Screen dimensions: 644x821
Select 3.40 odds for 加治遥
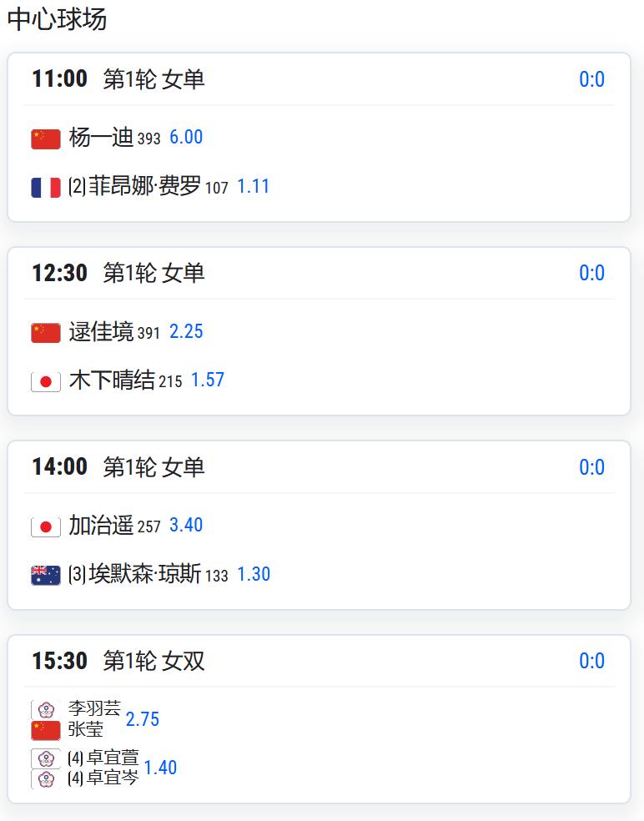click(x=186, y=525)
